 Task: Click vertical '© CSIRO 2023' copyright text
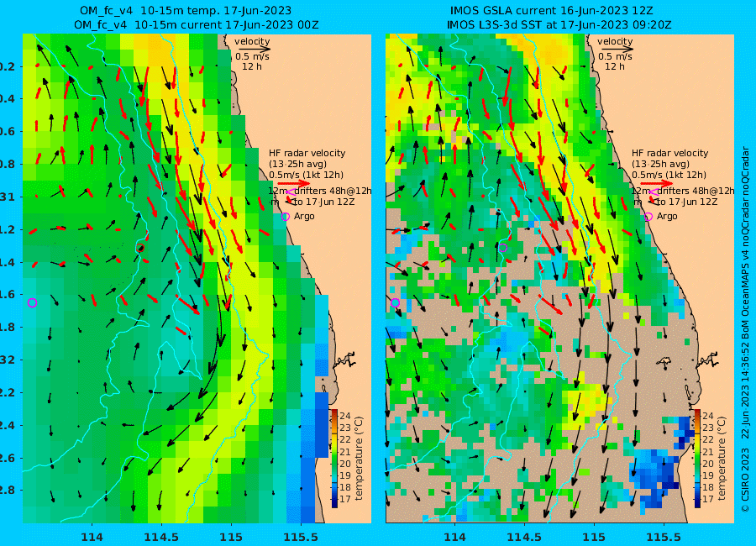745,480
